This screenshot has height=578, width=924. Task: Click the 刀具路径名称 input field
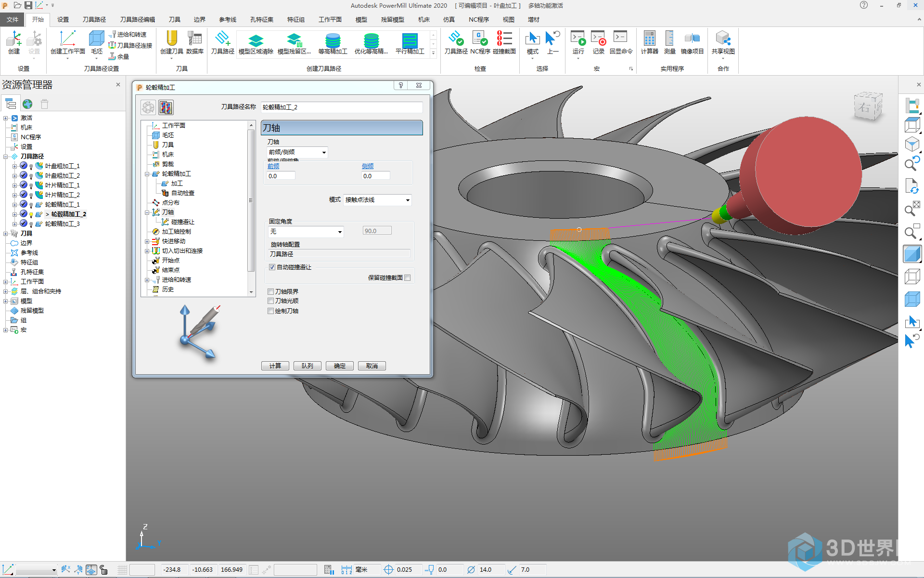342,107
